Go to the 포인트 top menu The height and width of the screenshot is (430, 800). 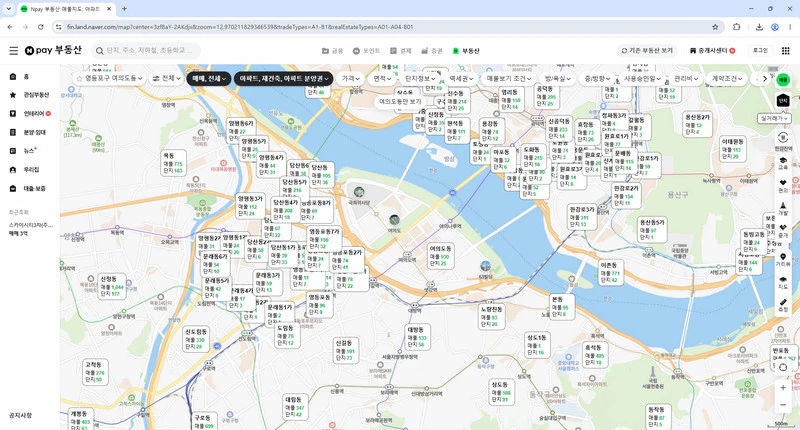pyautogui.click(x=366, y=51)
